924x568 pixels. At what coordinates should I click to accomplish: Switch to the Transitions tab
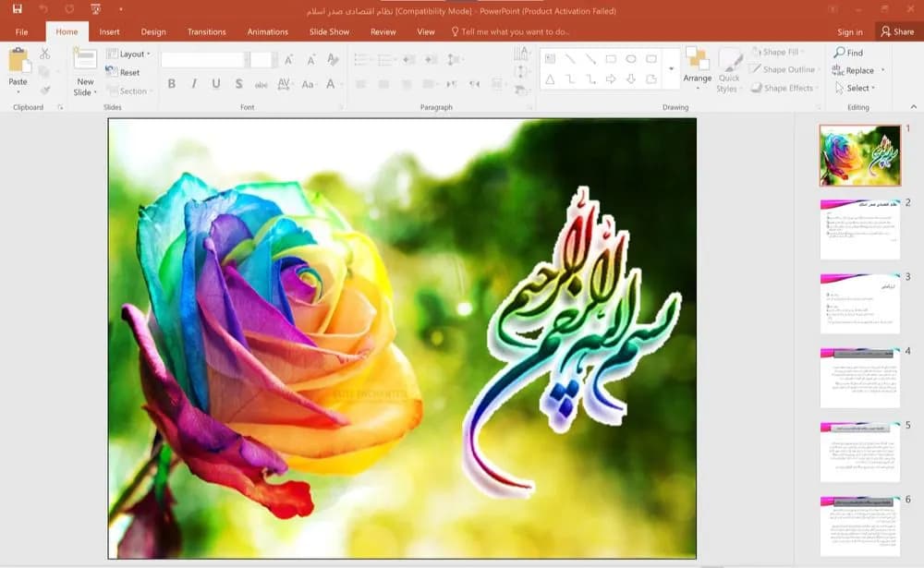point(206,31)
